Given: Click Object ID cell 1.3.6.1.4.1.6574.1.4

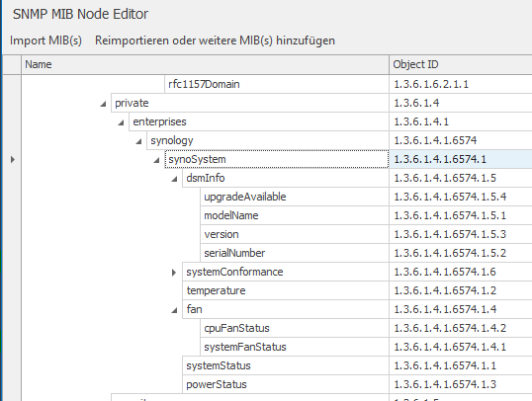Looking at the screenshot, I should pyautogui.click(x=461, y=309).
